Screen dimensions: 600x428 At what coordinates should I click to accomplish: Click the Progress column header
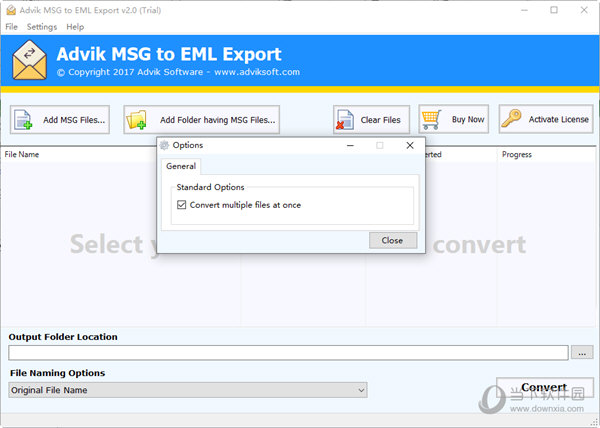coord(517,155)
